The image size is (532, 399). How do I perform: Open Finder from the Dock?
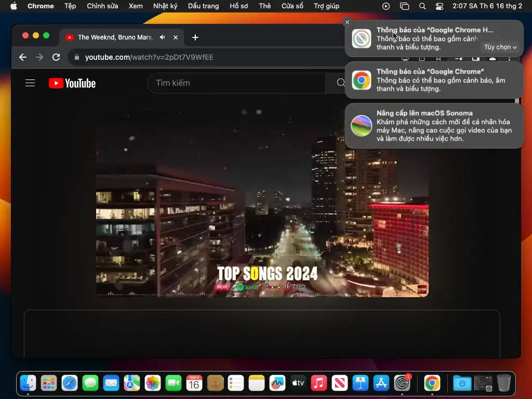(x=28, y=383)
